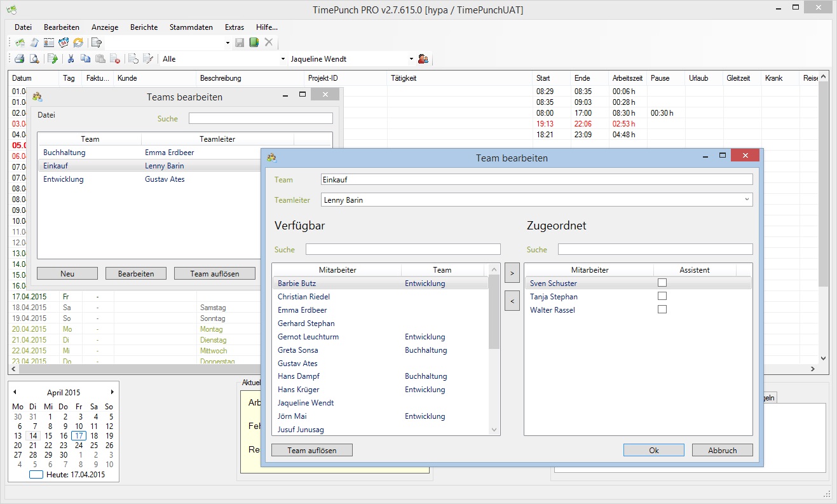The height and width of the screenshot is (504, 837).
Task: Open the Hilfe menu
Action: point(267,27)
